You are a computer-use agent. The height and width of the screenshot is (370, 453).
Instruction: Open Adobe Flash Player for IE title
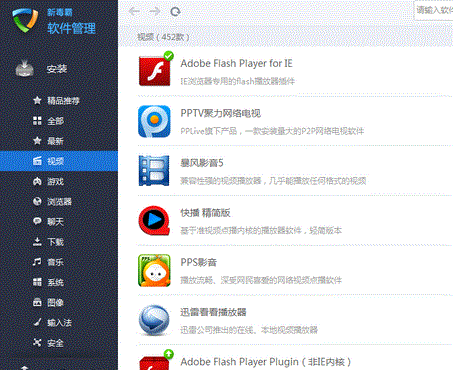click(x=236, y=63)
